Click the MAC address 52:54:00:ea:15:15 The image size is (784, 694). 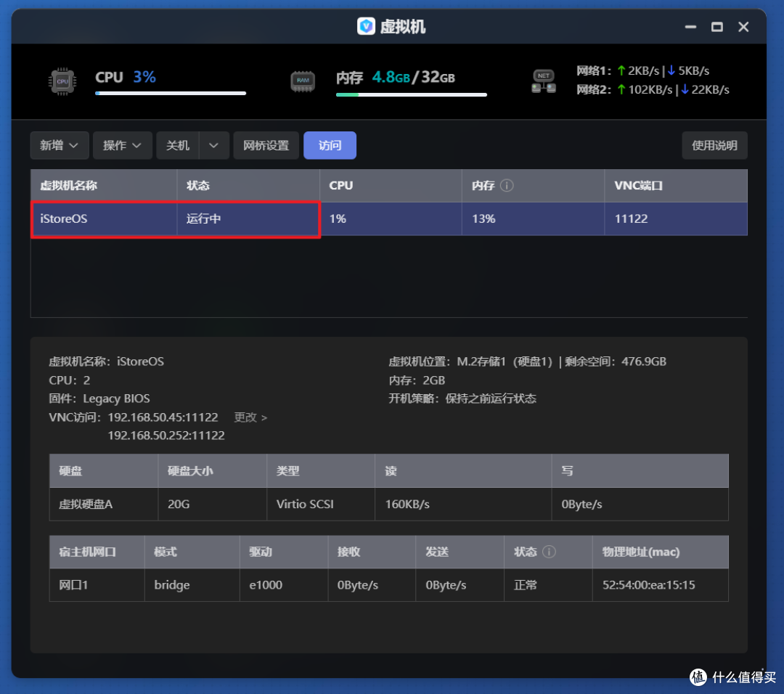(648, 585)
